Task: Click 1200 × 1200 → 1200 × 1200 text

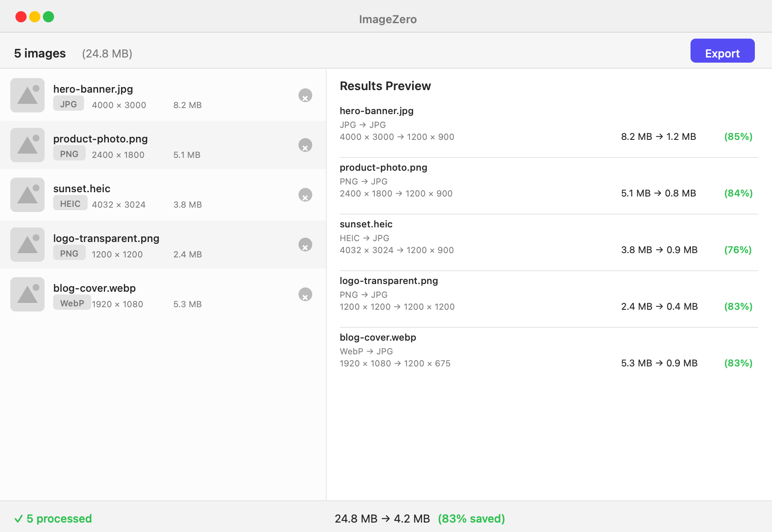Action: 397,307
